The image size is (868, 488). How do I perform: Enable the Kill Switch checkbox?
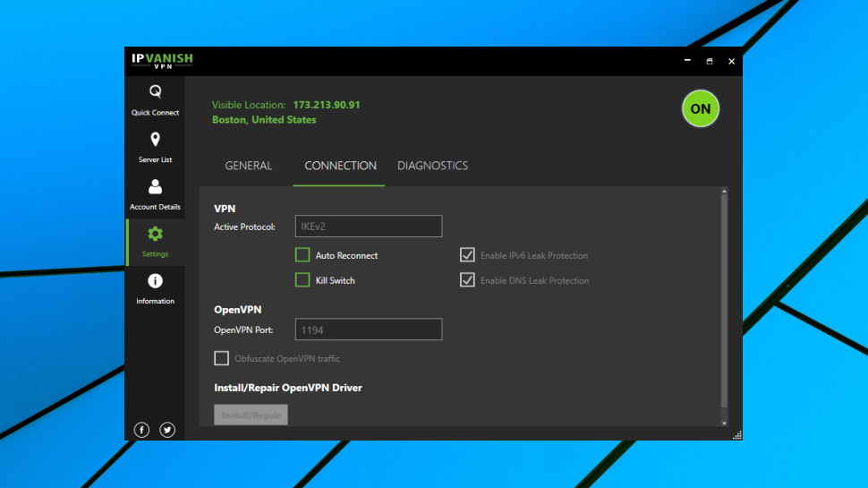click(302, 279)
